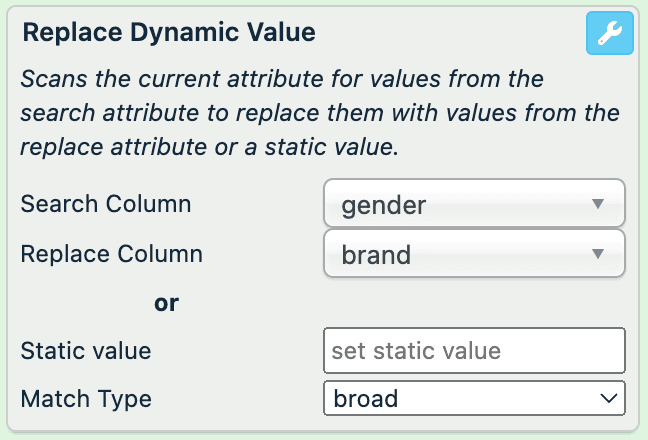Image resolution: width=648 pixels, height=440 pixels.
Task: Click the 'set static value' placeholder
Action: (x=416, y=351)
